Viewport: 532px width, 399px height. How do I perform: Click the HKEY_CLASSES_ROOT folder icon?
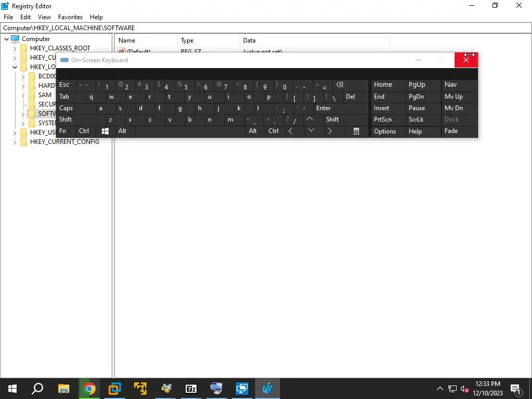point(24,48)
